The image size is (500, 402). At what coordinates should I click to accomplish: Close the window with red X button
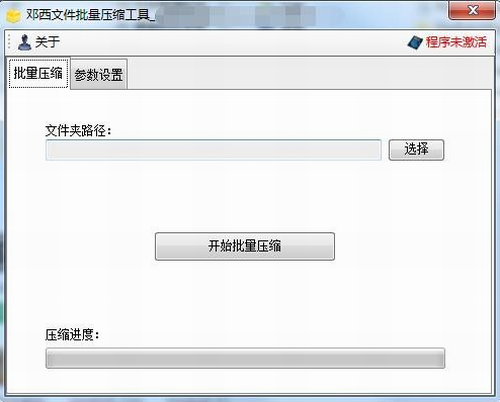click(472, 10)
